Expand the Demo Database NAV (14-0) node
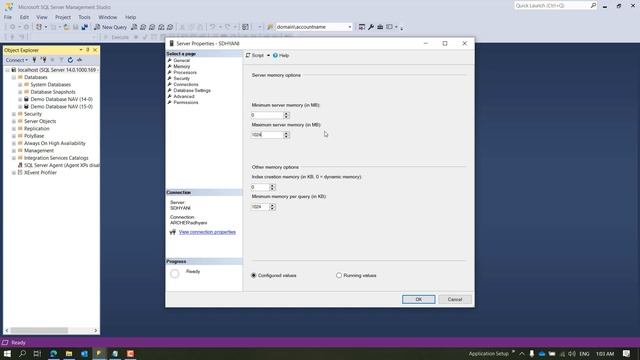The width and height of the screenshot is (640, 360). [x=20, y=99]
